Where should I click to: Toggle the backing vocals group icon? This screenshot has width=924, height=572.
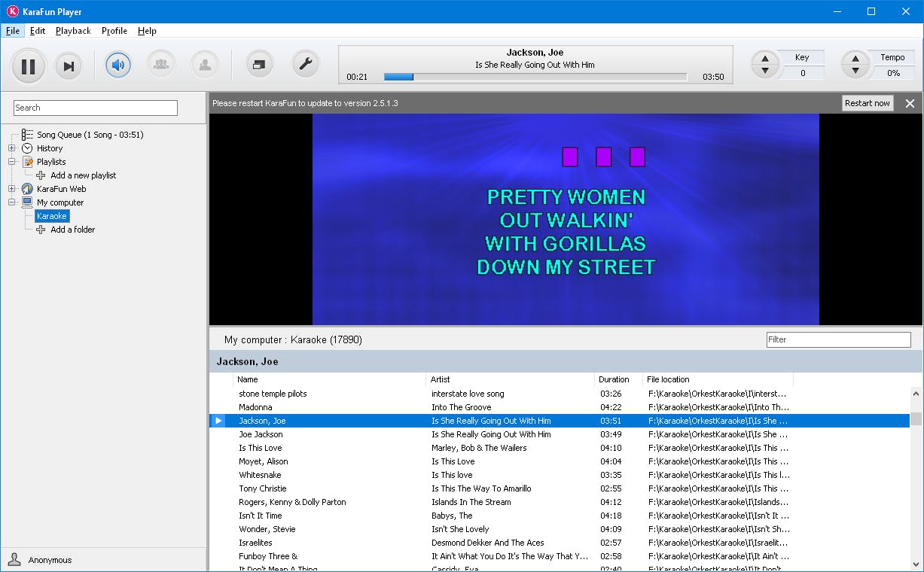click(161, 65)
